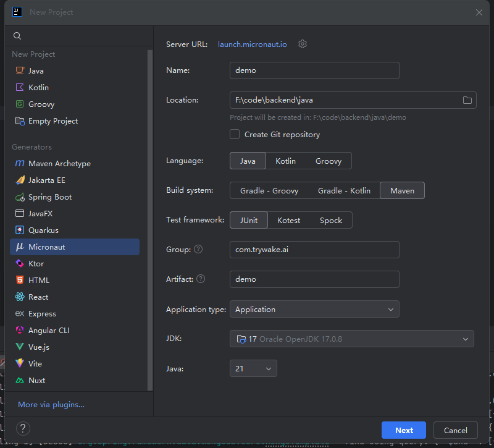
Task: Select JUnit test framework
Action: point(249,220)
